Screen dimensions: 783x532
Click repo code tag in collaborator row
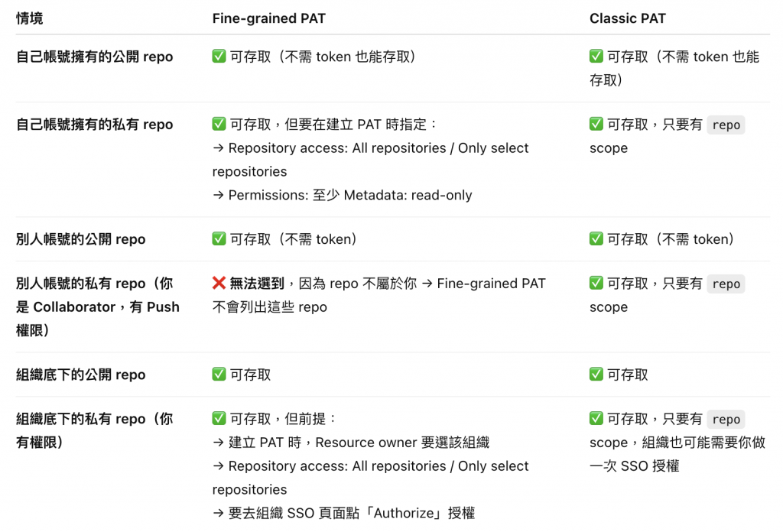pyautogui.click(x=726, y=284)
